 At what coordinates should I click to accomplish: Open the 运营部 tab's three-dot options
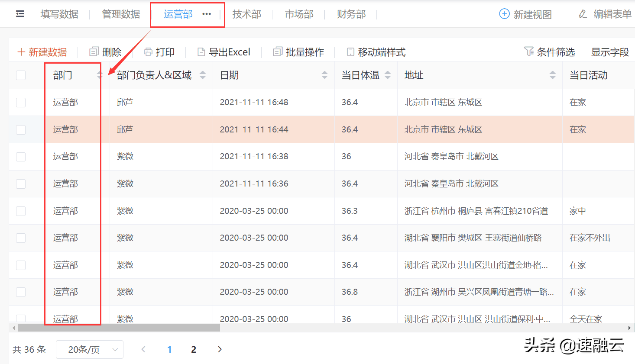[x=207, y=14]
